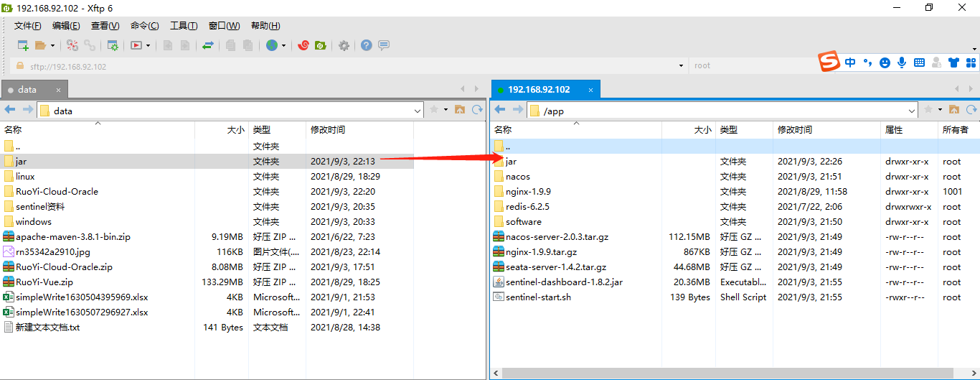This screenshot has height=380, width=980.
Task: Go to the remote pane home folder
Action: [954, 110]
